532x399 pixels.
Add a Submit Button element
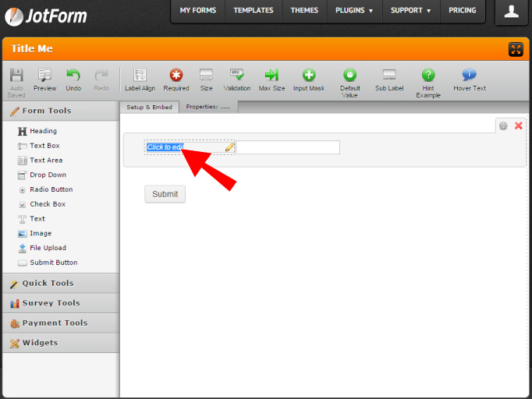click(x=48, y=263)
